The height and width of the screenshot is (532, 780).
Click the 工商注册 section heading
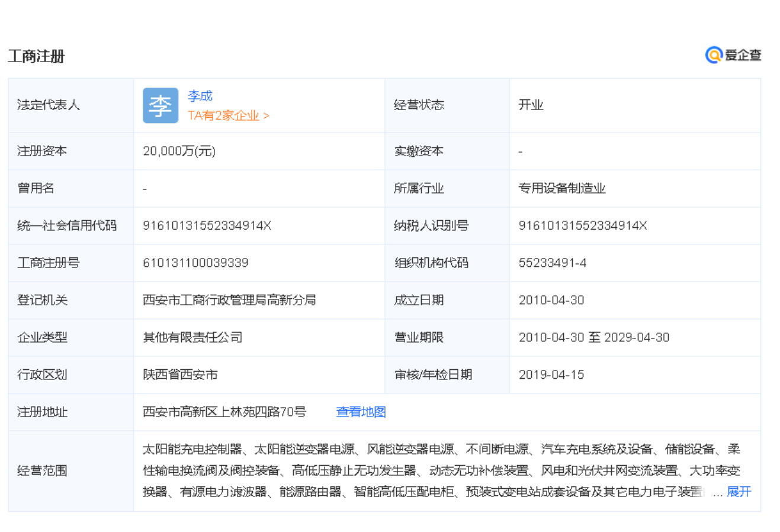(36, 57)
